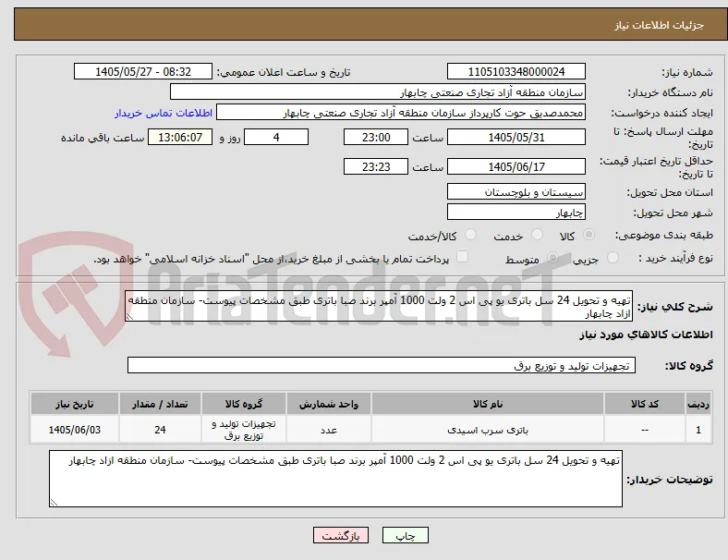728x560 pixels.
Task: Click the request creator name field
Action: [401, 113]
